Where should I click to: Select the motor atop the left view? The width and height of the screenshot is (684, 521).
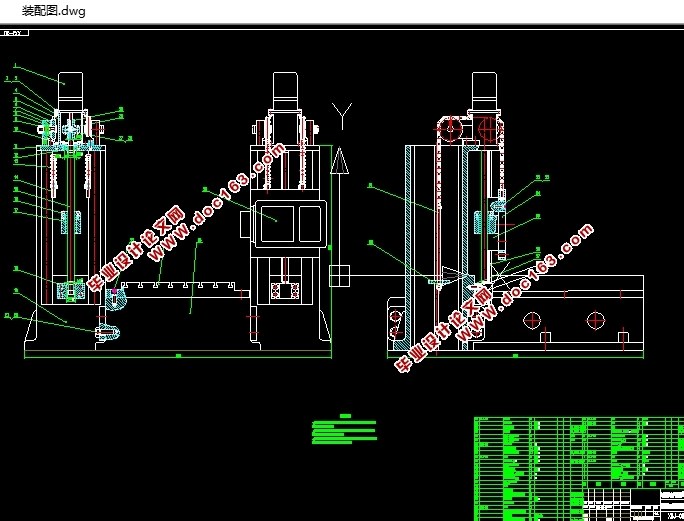click(70, 91)
